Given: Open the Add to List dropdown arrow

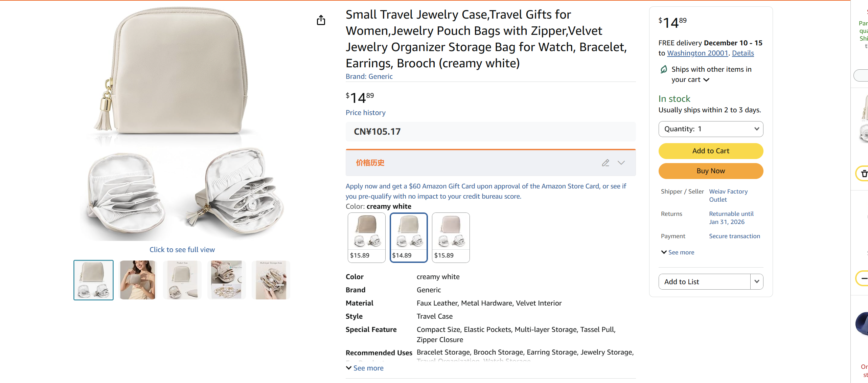Looking at the screenshot, I should click(x=757, y=281).
